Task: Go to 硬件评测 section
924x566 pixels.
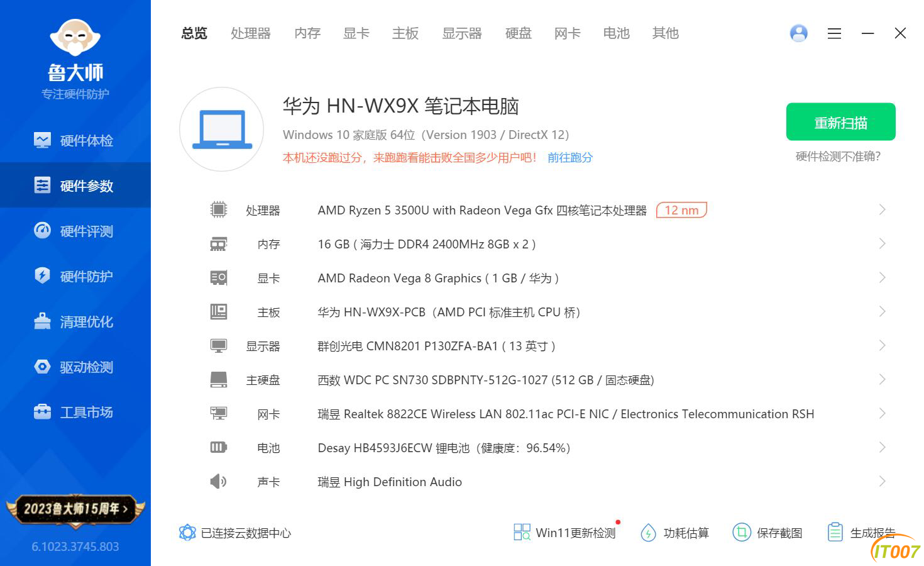Action: point(75,231)
